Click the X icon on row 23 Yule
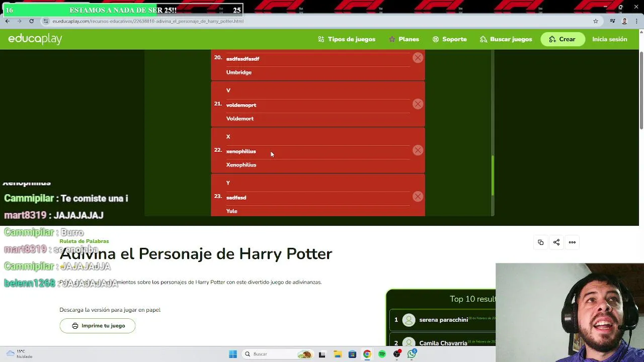The width and height of the screenshot is (644, 362). coord(418,197)
